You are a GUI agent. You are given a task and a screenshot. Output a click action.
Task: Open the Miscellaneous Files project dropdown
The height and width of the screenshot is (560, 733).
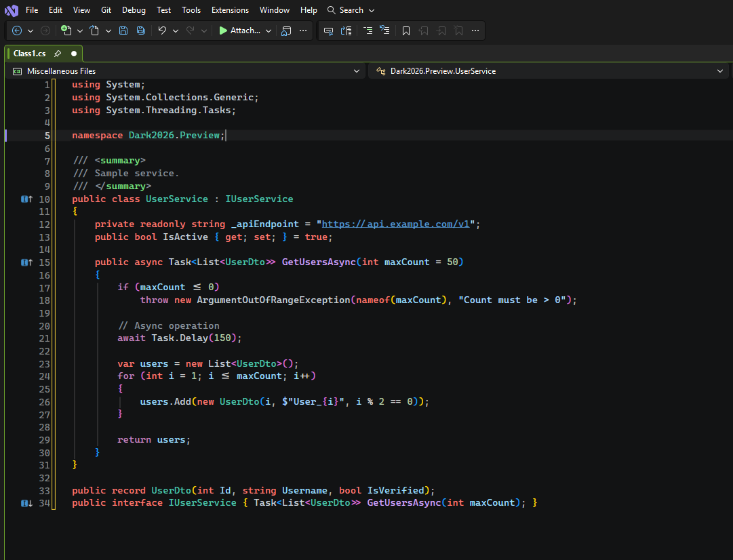[357, 71]
